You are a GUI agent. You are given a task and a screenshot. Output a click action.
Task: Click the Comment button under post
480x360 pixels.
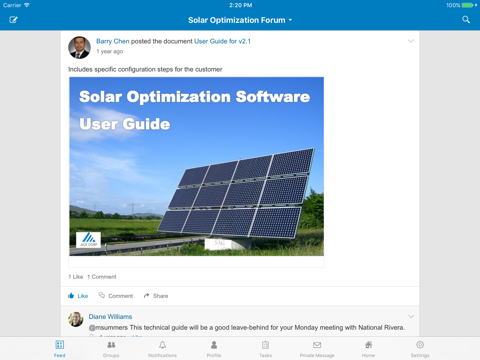pos(116,296)
